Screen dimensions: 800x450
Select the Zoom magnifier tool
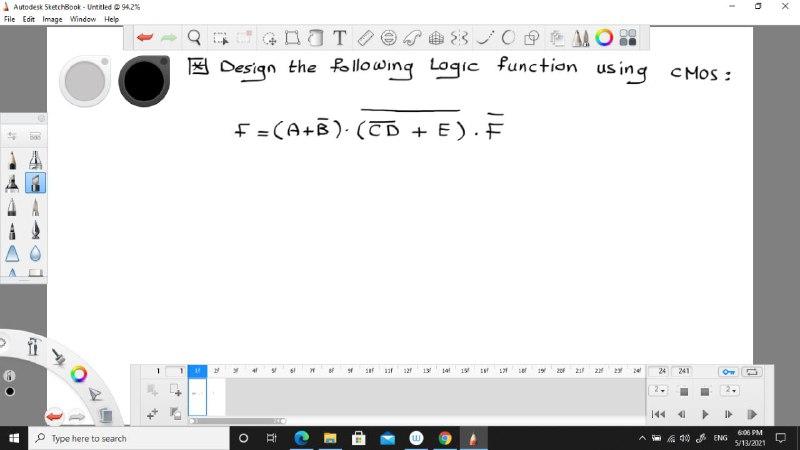coord(194,38)
